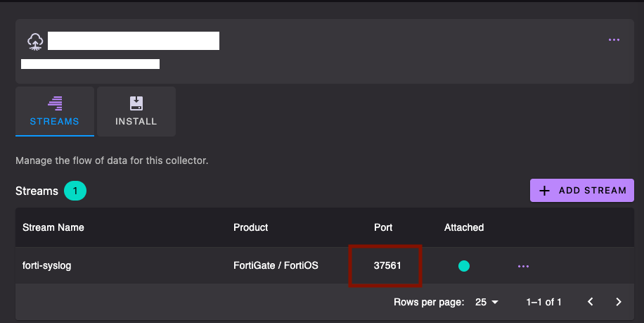
Task: Click the Streams count badge
Action: (75, 191)
